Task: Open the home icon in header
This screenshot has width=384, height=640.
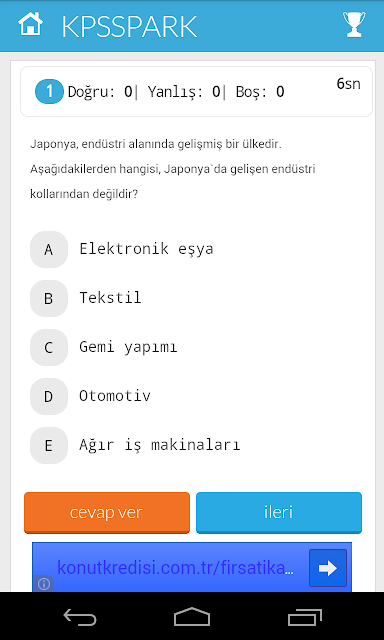Action: tap(31, 24)
